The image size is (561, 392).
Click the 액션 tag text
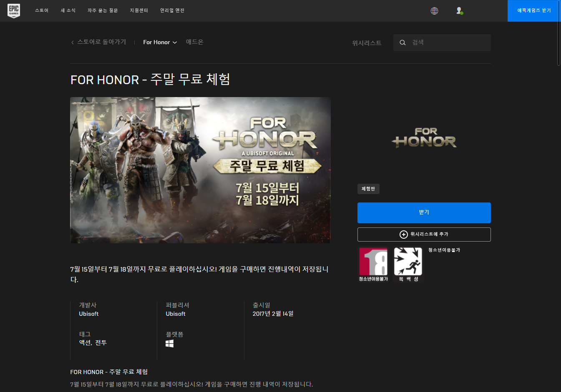(x=85, y=343)
